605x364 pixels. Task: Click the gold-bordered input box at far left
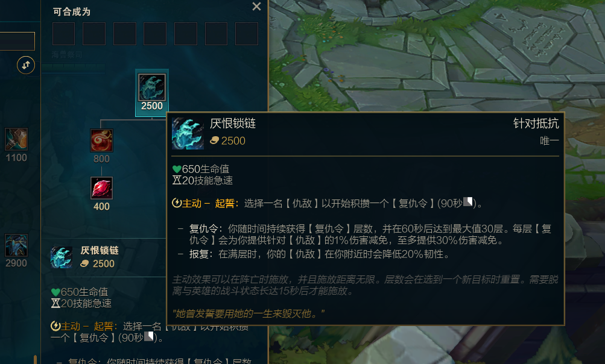[17, 41]
